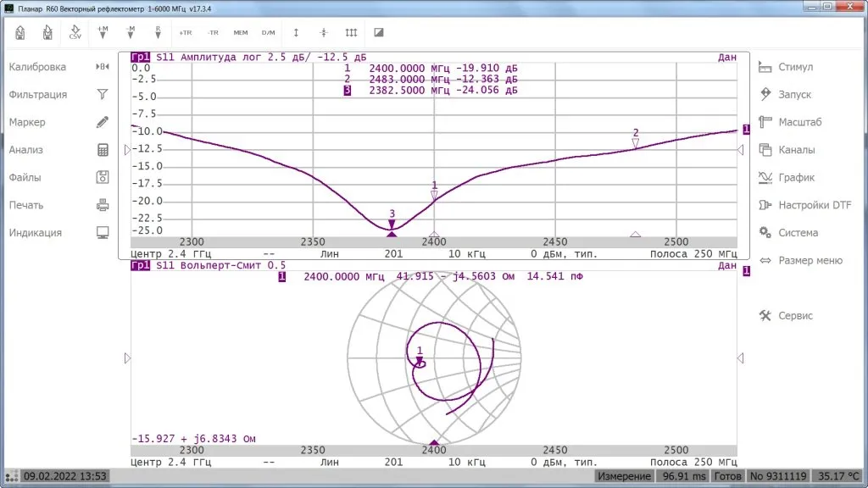Click 10 кГц under the Smith chart

[467, 462]
